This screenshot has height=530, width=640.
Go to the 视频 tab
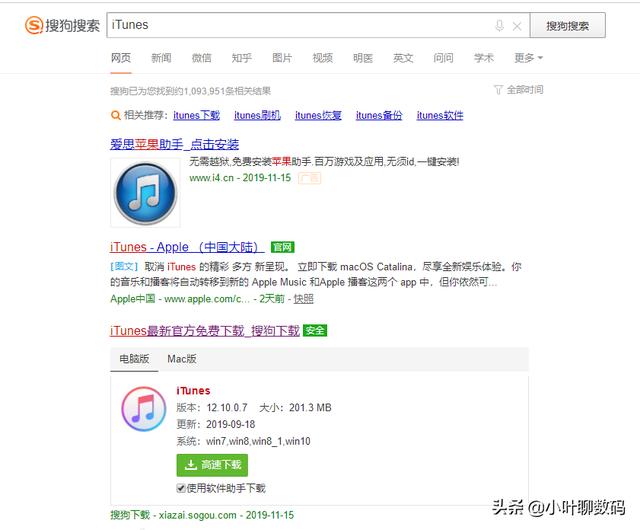click(322, 58)
